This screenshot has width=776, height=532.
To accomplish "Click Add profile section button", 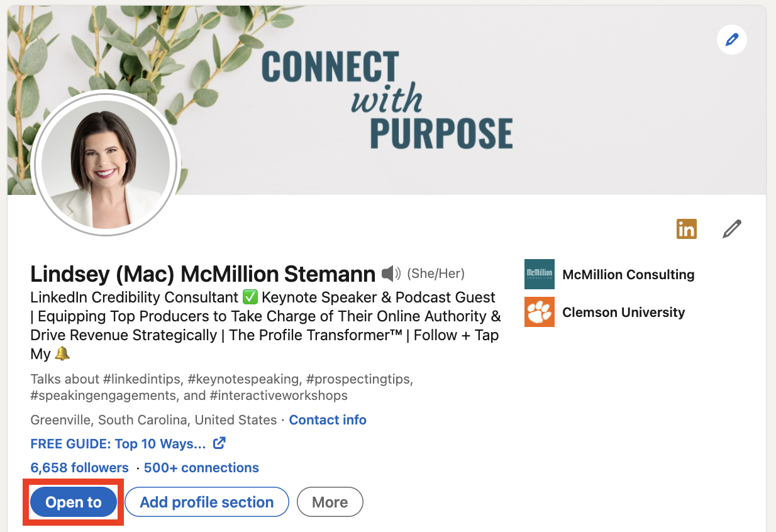I will click(x=206, y=502).
